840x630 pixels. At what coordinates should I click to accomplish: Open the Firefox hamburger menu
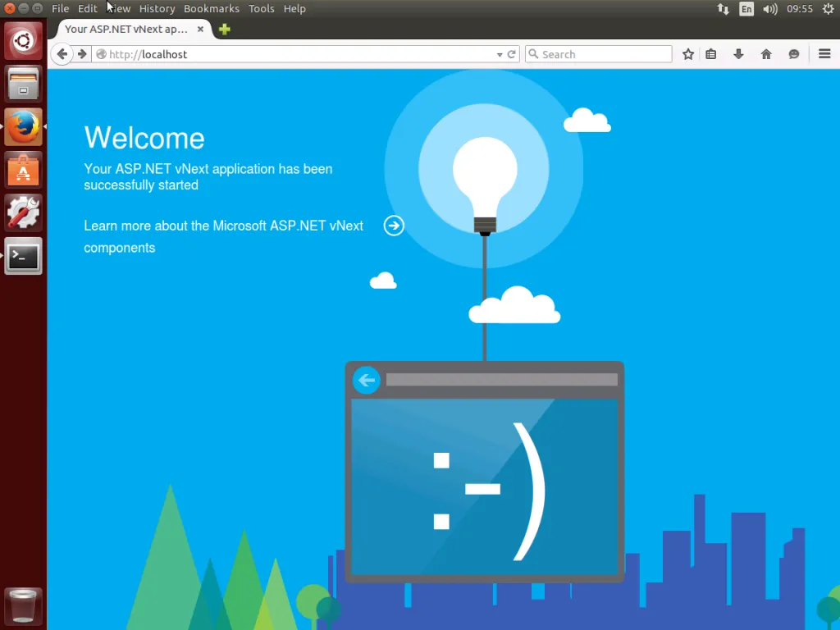[x=824, y=54]
